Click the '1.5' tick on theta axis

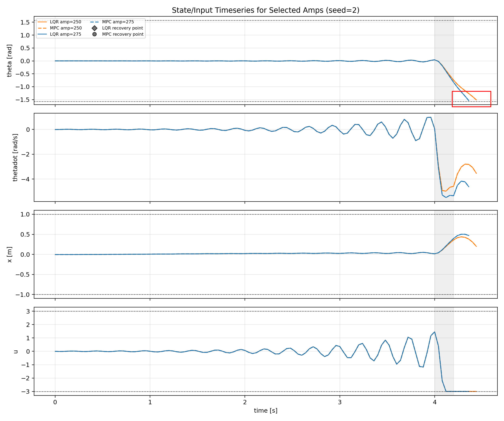coord(25,22)
